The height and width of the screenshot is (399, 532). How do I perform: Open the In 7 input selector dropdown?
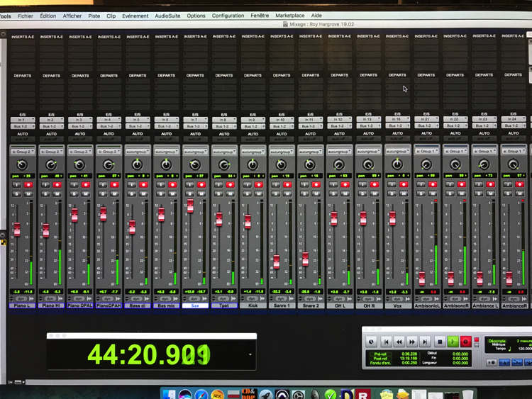[195, 120]
